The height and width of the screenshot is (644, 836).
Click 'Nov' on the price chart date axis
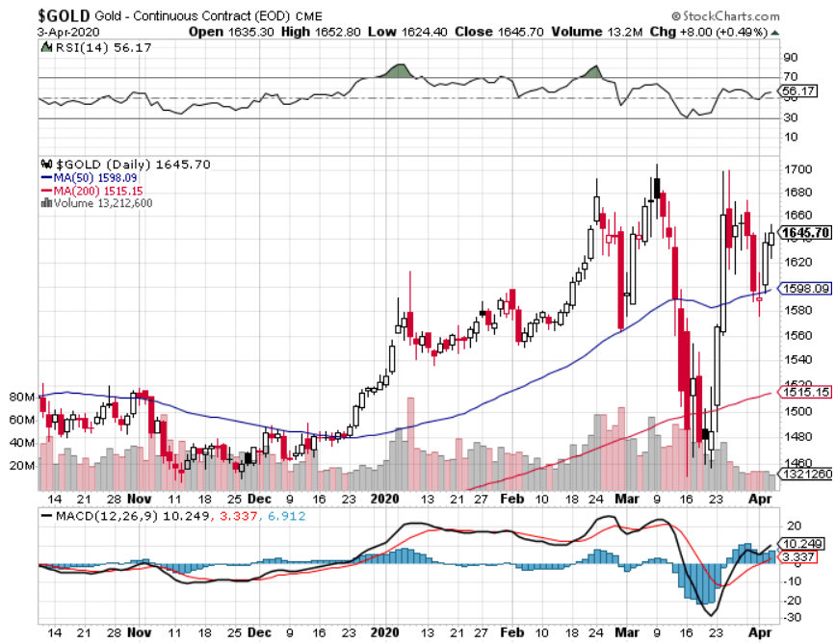click(139, 499)
